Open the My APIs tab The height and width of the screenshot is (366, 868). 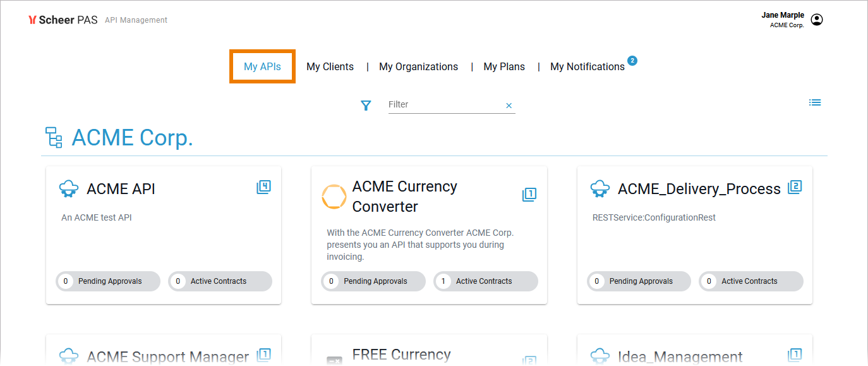[x=262, y=66]
